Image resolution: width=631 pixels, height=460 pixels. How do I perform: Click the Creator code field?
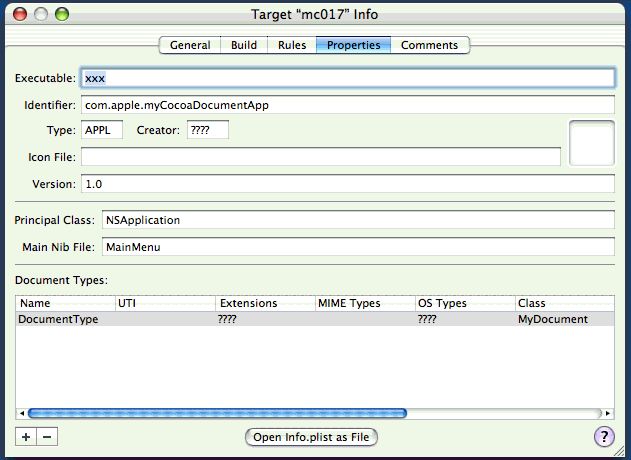[x=207, y=130]
